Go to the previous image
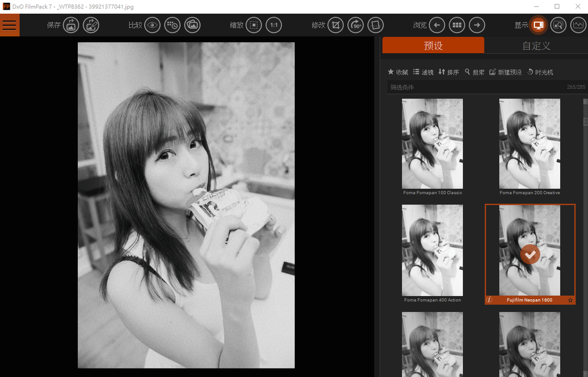 (437, 25)
